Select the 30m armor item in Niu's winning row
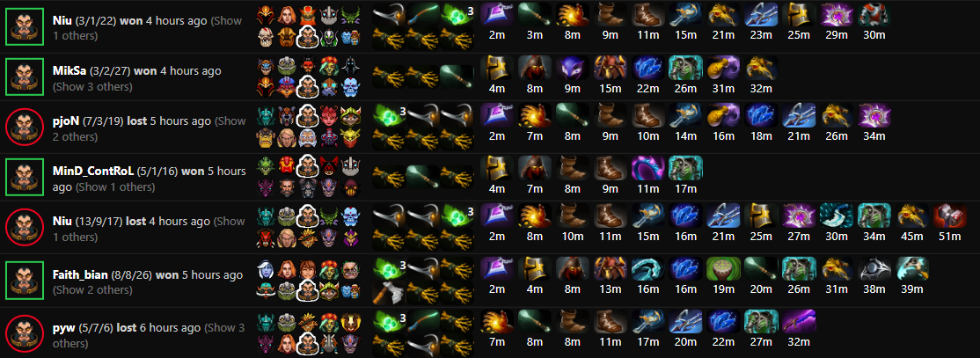The width and height of the screenshot is (980, 358). point(874,15)
